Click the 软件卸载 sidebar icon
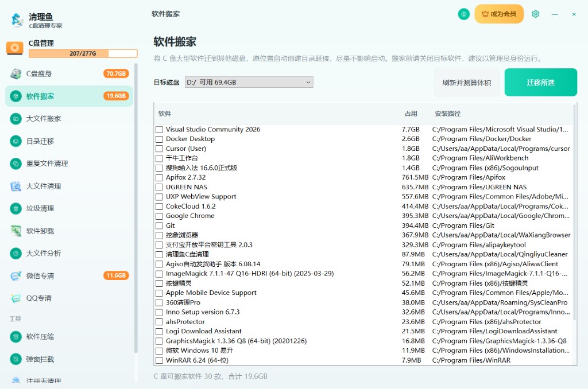This screenshot has width=588, height=389. point(16,231)
